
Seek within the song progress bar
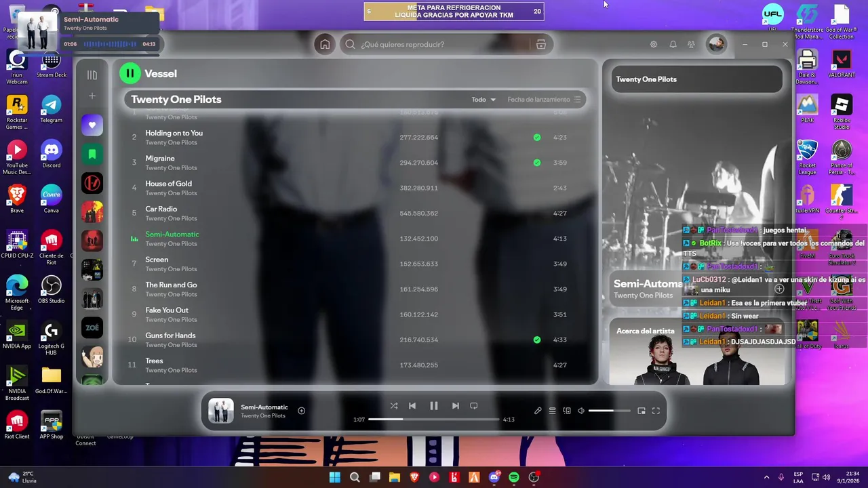(x=434, y=420)
